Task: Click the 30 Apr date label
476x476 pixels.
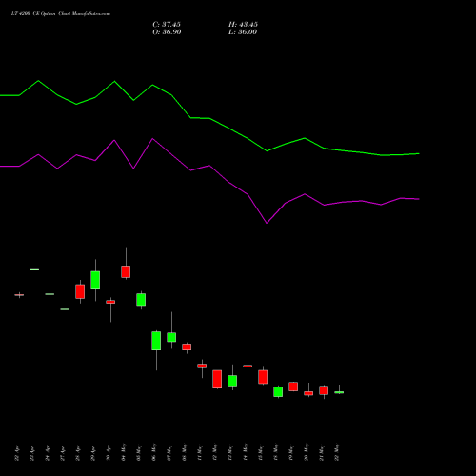Action: click(x=109, y=453)
